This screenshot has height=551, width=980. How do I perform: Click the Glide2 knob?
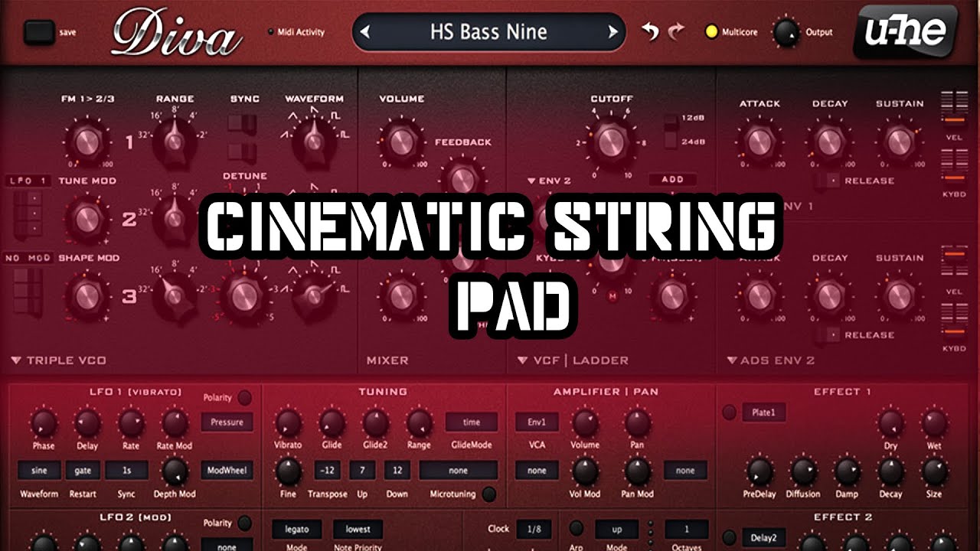[375, 422]
